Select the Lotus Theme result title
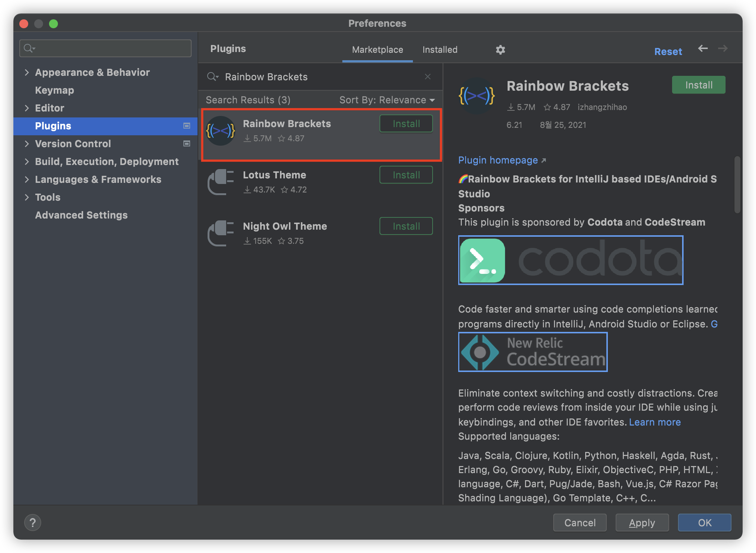Viewport: 756px width, 553px height. pyautogui.click(x=274, y=175)
